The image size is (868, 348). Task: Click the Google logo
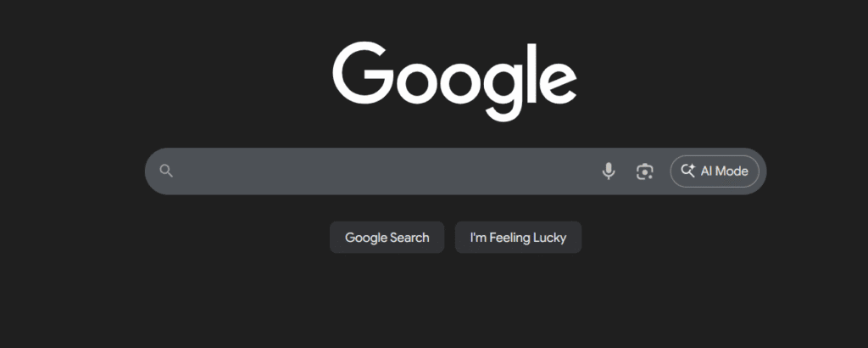point(454,81)
